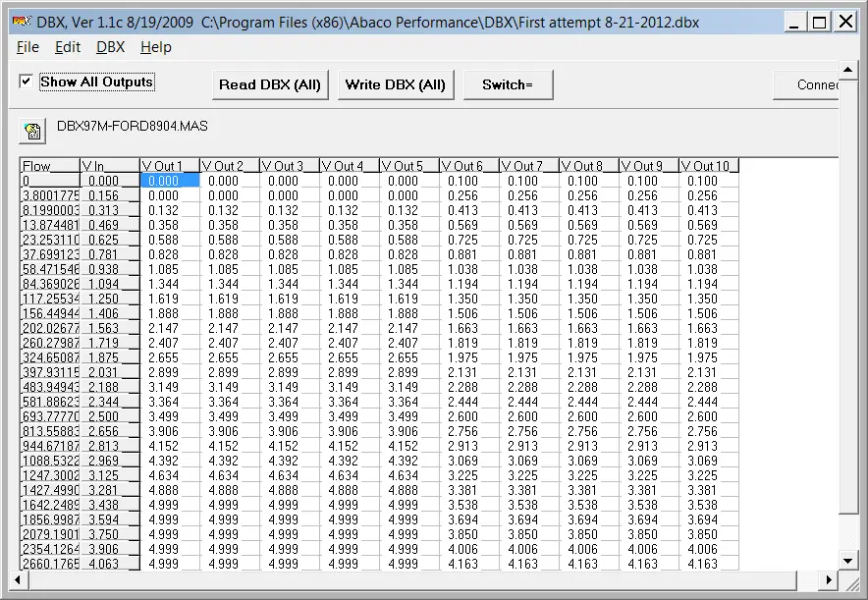This screenshot has height=600, width=868.
Task: Click the V In cell 1.250
Action: coord(110,299)
